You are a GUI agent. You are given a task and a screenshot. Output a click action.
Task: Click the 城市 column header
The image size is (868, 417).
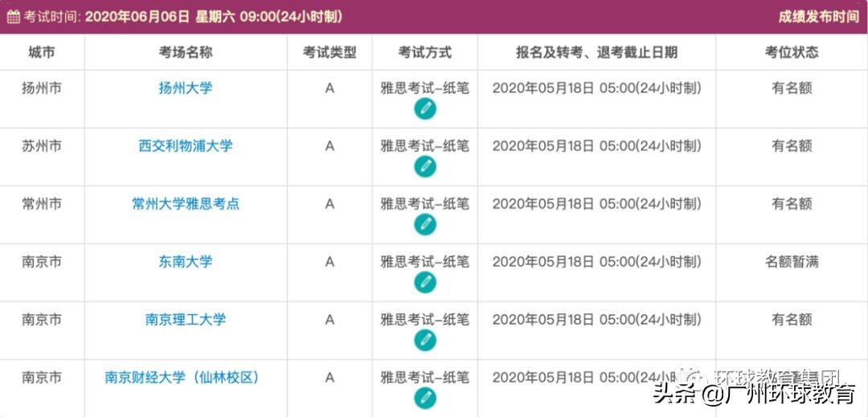click(42, 52)
